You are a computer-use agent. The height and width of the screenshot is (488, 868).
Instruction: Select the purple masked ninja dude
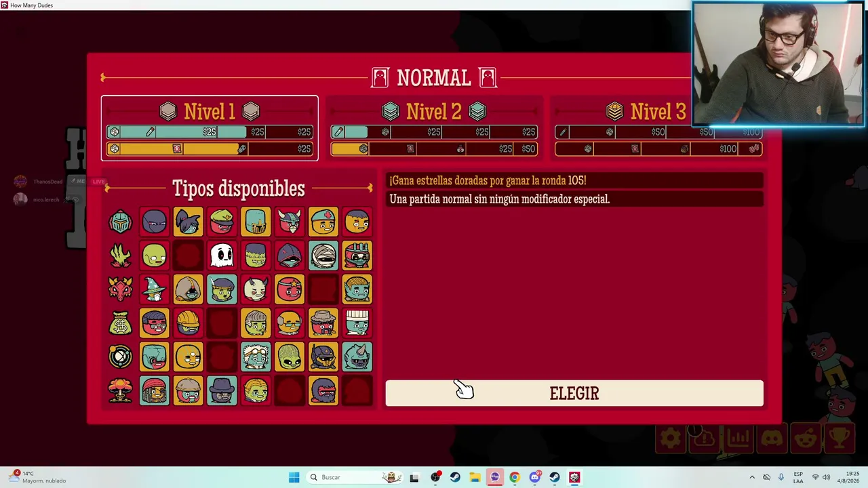coord(155,222)
